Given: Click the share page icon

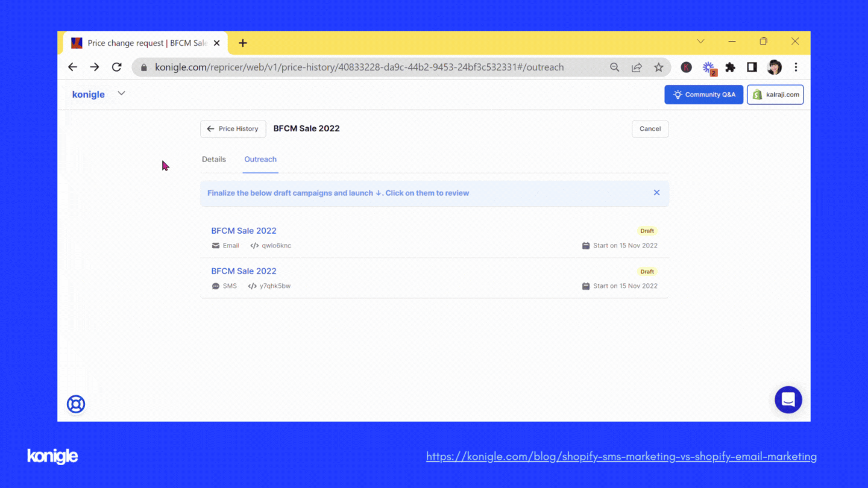Looking at the screenshot, I should point(637,67).
